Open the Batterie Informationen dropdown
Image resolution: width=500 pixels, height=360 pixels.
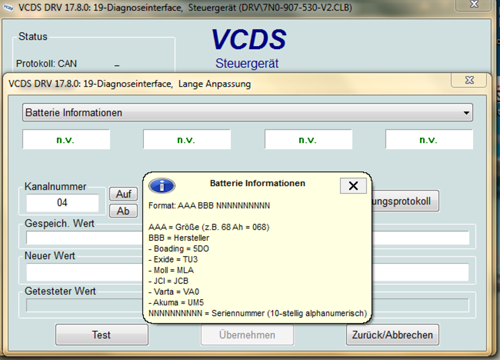(x=247, y=113)
